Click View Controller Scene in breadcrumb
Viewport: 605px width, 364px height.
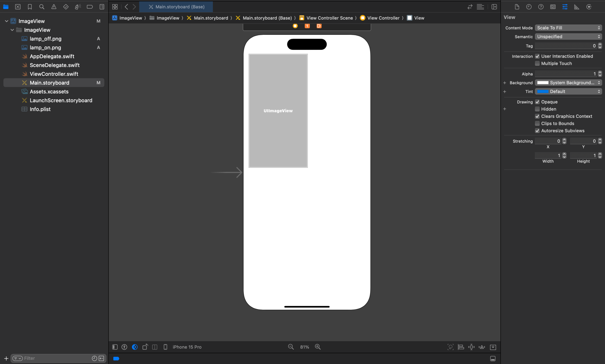[329, 18]
